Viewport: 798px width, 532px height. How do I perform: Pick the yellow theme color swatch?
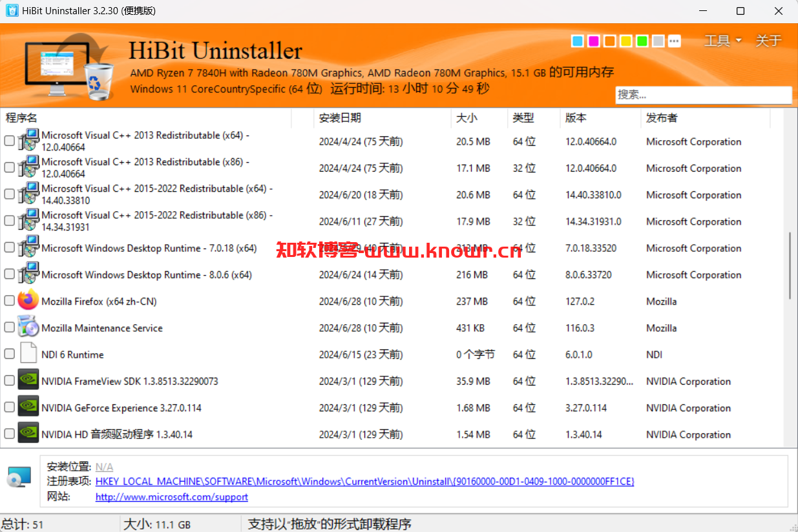pyautogui.click(x=626, y=41)
